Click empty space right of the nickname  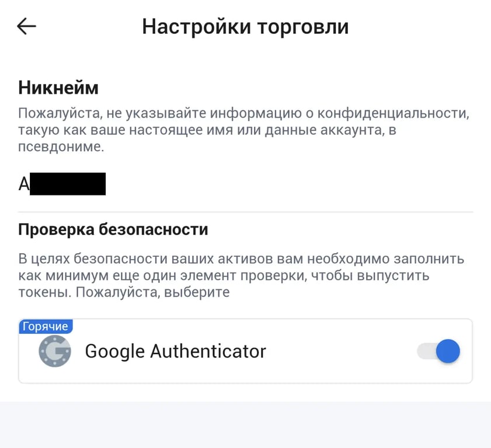click(x=288, y=184)
